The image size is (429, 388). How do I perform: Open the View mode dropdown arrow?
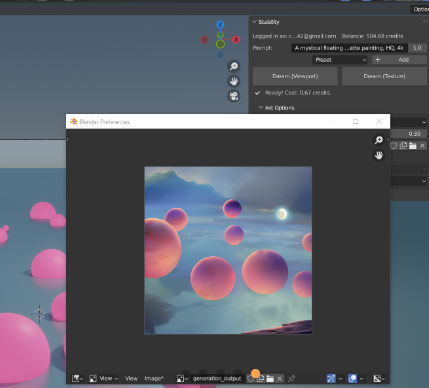coord(116,379)
